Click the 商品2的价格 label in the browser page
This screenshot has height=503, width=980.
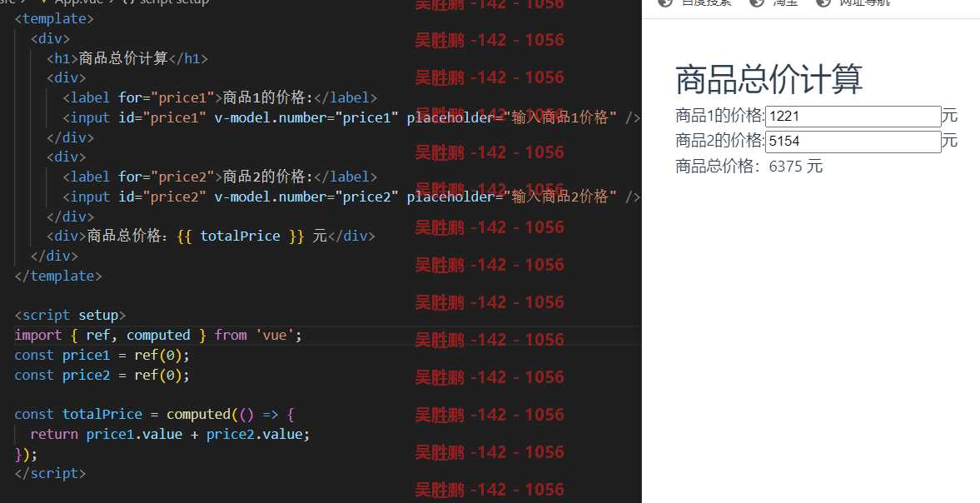click(x=720, y=141)
